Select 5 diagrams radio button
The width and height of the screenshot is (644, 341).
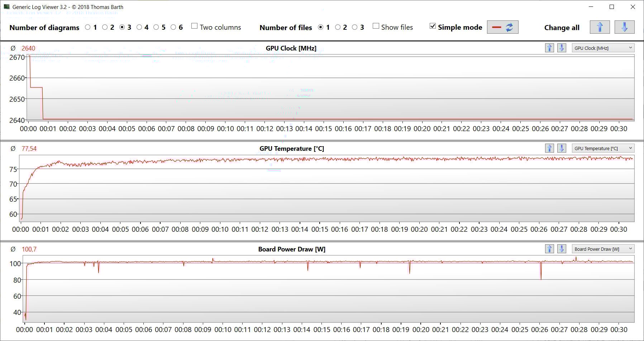(x=156, y=27)
